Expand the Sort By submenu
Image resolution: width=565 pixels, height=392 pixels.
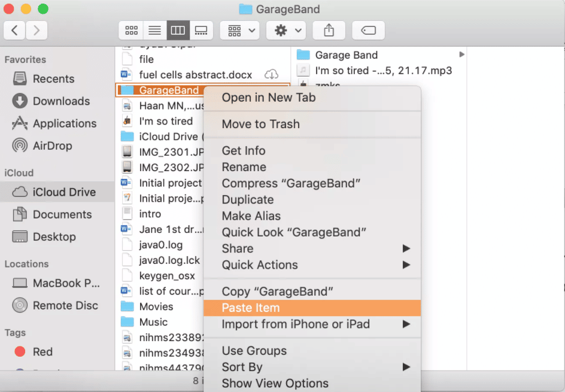coord(312,367)
